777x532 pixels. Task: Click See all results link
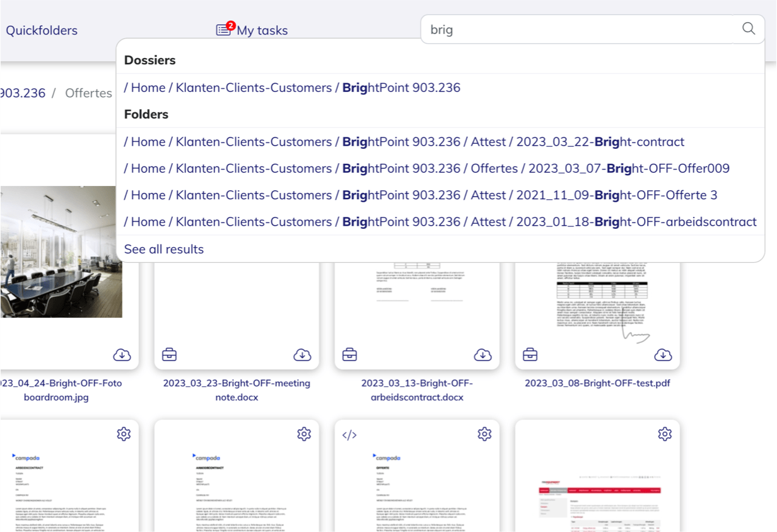164,249
